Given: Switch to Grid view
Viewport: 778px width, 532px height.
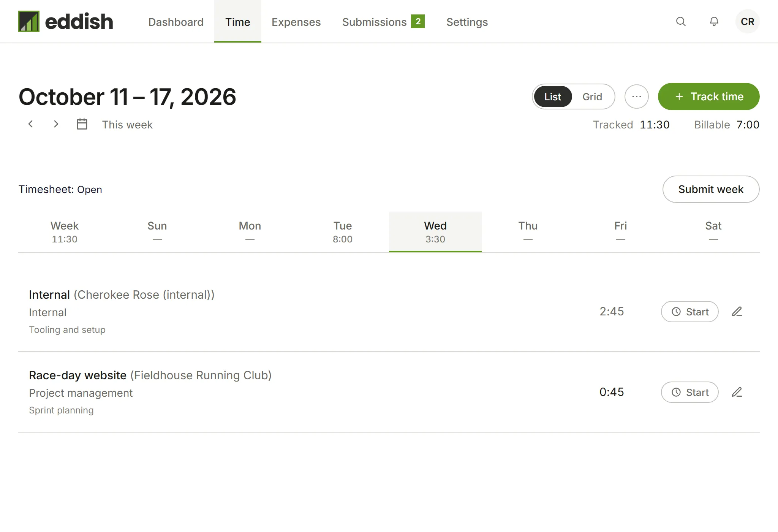Looking at the screenshot, I should pos(592,97).
